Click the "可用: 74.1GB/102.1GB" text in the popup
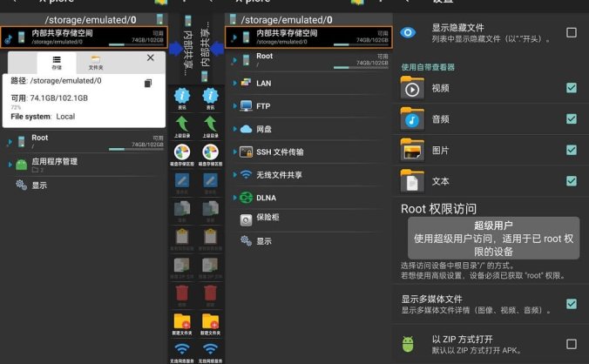The height and width of the screenshot is (364, 589). [49, 98]
